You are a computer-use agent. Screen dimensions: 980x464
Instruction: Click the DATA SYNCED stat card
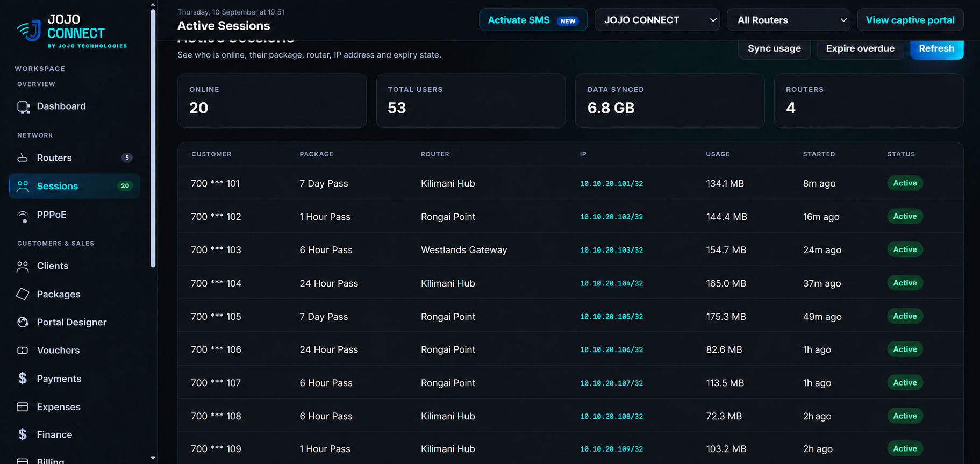[669, 101]
